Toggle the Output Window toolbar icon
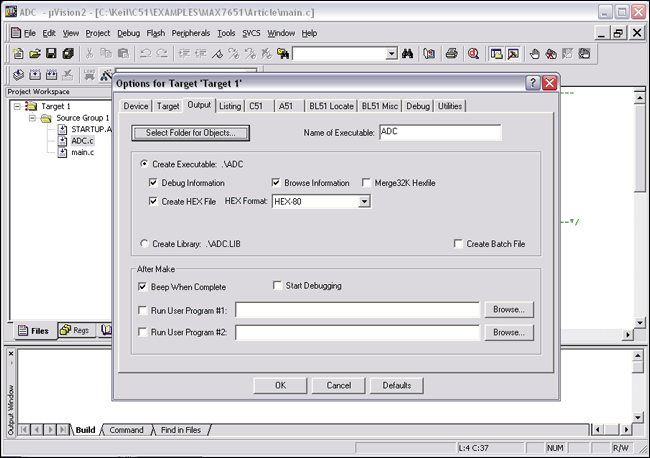This screenshot has width=650, height=458. tap(513, 54)
